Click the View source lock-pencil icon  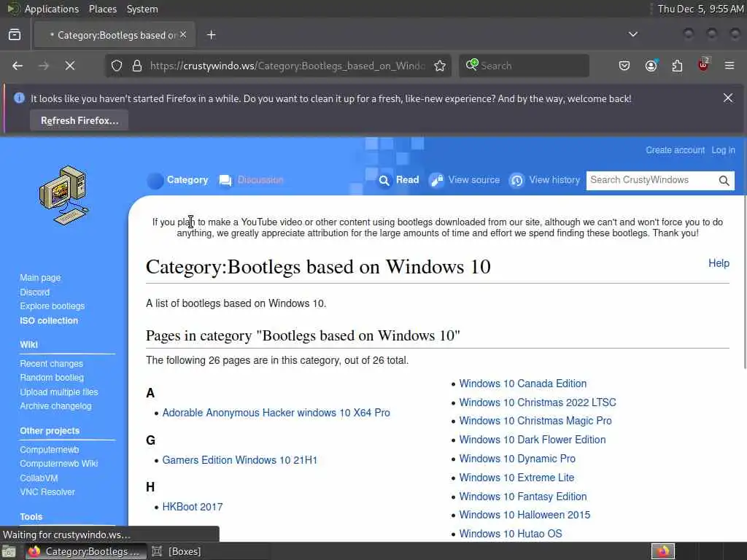(436, 180)
